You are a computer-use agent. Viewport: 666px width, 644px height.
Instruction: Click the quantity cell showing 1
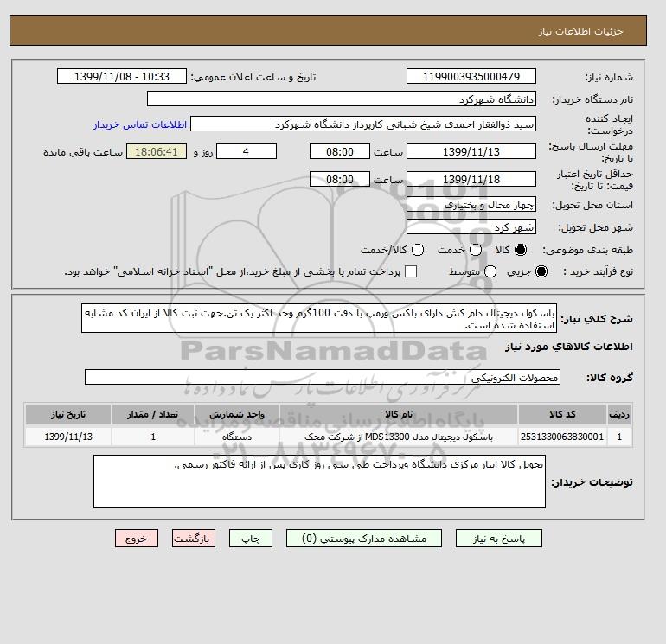(153, 437)
